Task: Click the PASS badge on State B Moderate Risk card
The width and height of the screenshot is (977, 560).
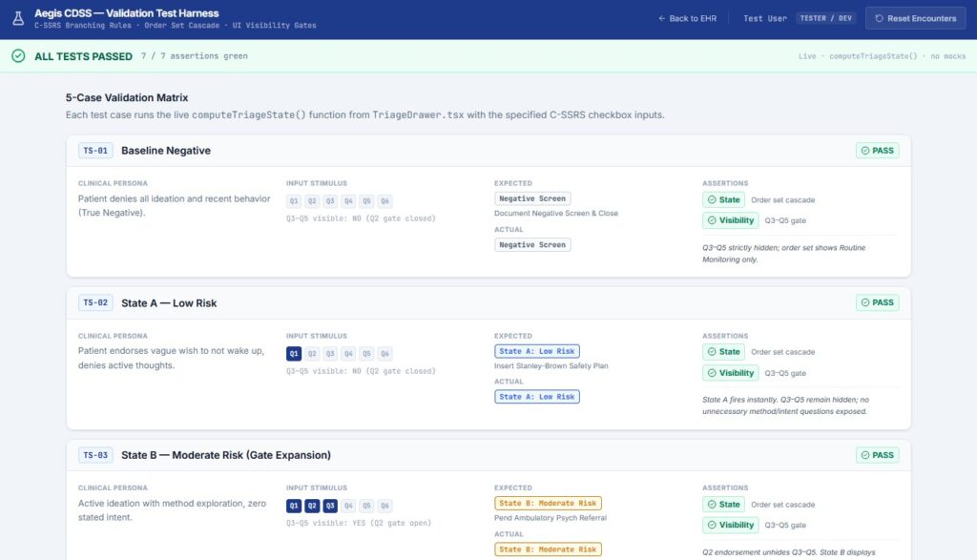Action: [x=878, y=455]
